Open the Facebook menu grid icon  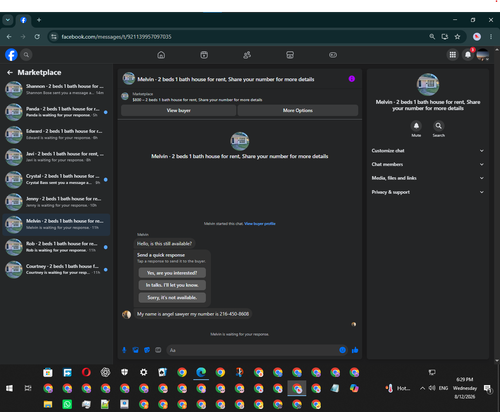453,55
